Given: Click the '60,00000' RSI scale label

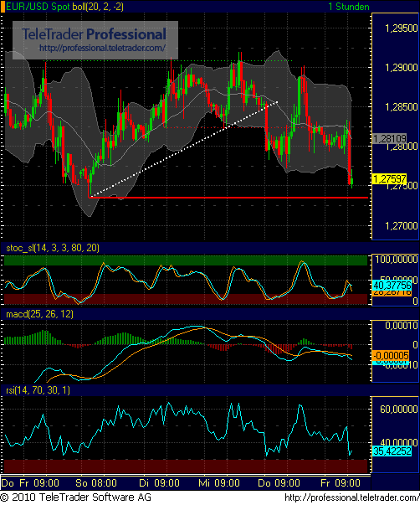Looking at the screenshot, I should tap(398, 410).
